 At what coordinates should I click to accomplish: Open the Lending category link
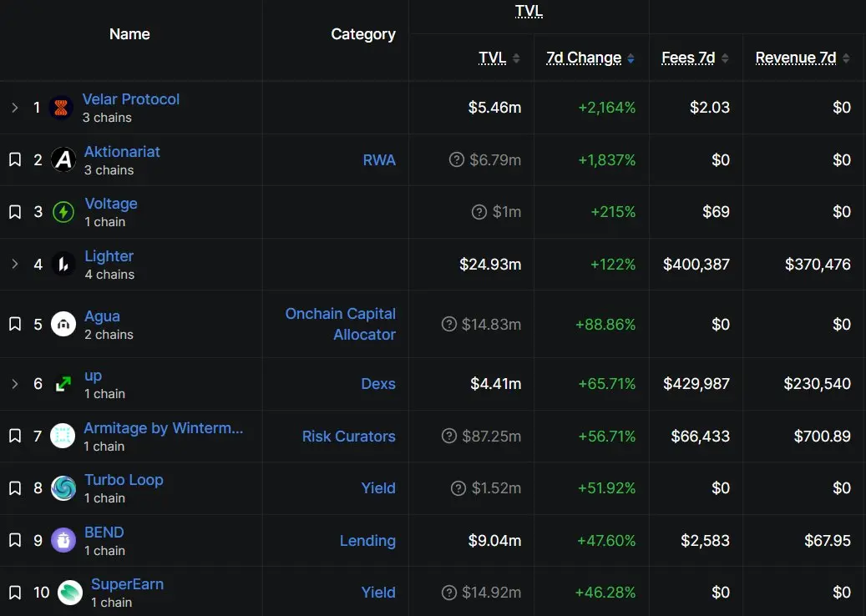367,540
